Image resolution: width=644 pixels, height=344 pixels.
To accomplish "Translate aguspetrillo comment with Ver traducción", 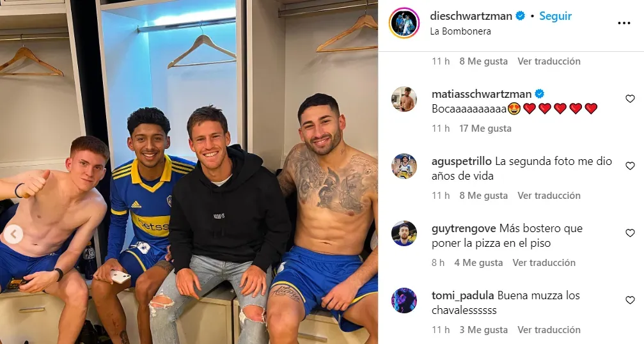I will [549, 196].
